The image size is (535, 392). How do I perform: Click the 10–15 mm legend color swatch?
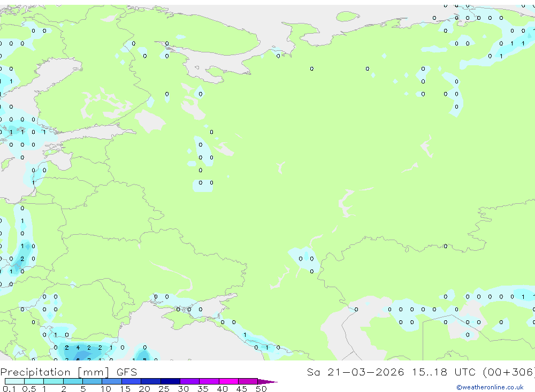[112, 381]
